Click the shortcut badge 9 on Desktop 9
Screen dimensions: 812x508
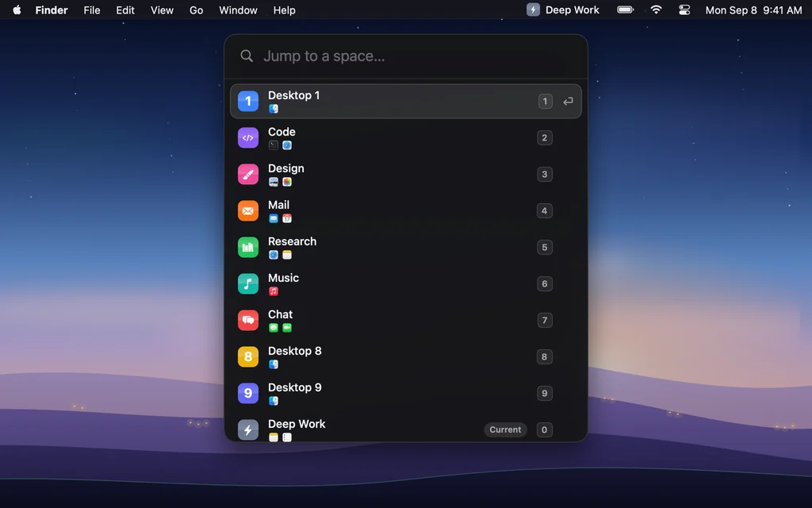click(544, 394)
